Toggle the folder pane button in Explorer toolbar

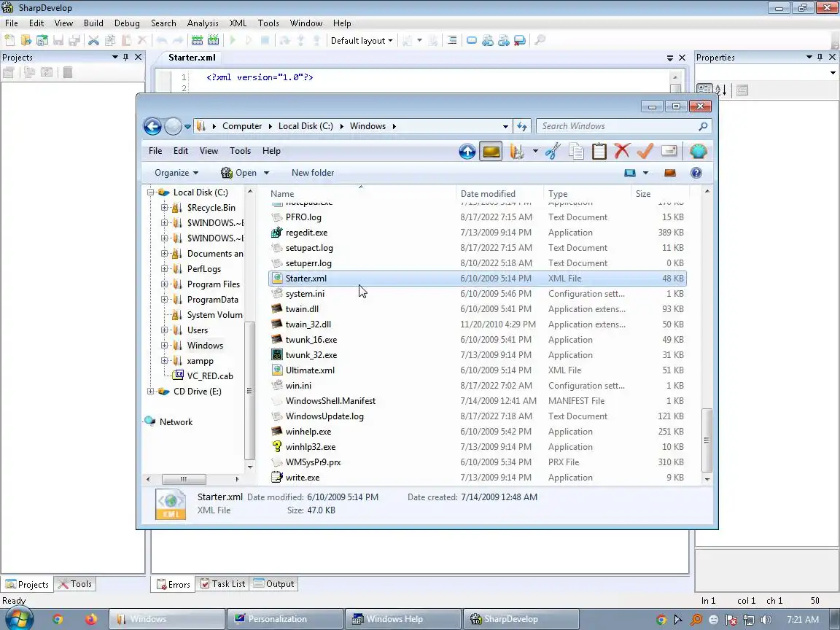pos(491,152)
